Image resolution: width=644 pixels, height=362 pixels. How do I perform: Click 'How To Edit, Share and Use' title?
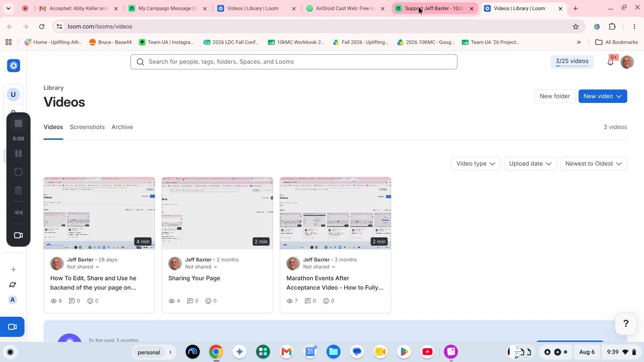tap(93, 283)
